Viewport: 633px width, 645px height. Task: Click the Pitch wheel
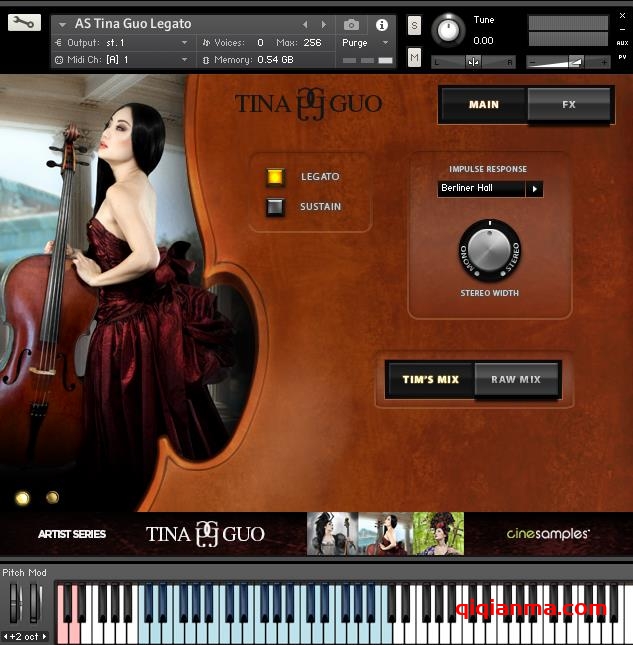16,603
